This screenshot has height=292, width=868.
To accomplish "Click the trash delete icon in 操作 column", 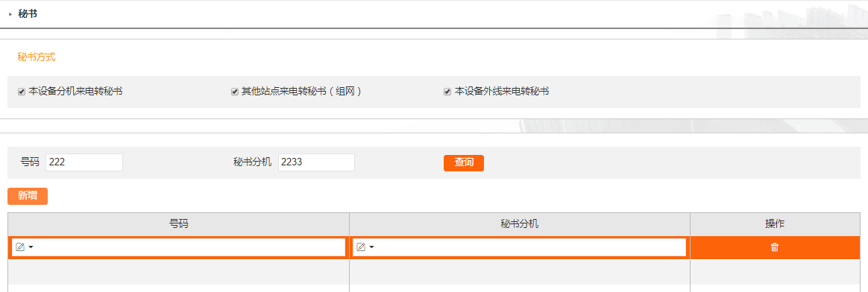I will [x=775, y=247].
